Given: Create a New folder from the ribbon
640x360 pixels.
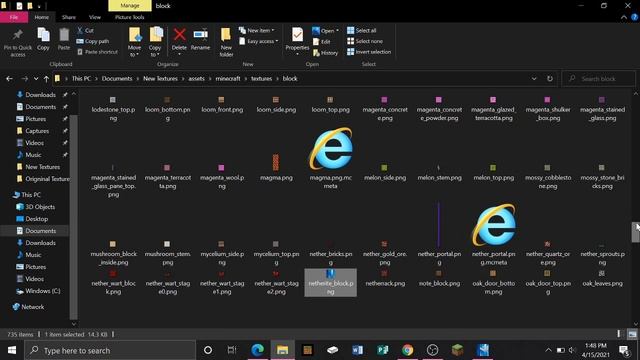Looking at the screenshot, I should [x=226, y=42].
